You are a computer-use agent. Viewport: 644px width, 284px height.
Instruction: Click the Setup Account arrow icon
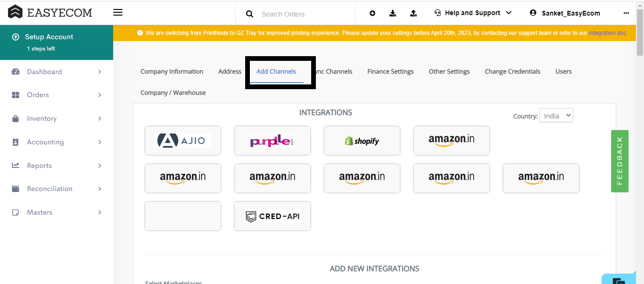(16, 37)
